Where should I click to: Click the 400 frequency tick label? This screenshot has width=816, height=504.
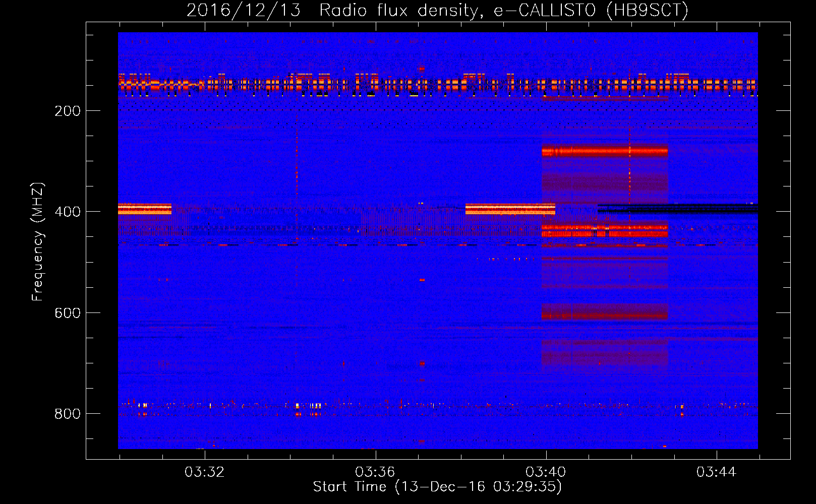(x=68, y=212)
